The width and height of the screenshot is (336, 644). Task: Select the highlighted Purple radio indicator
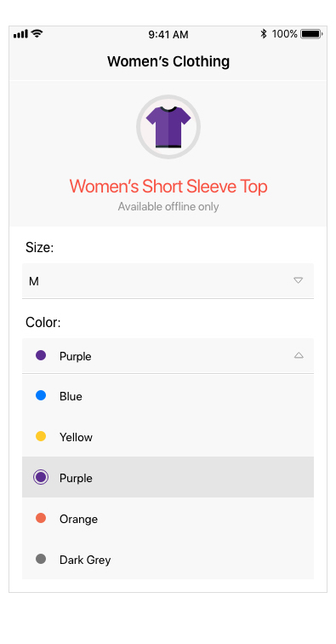(x=41, y=477)
